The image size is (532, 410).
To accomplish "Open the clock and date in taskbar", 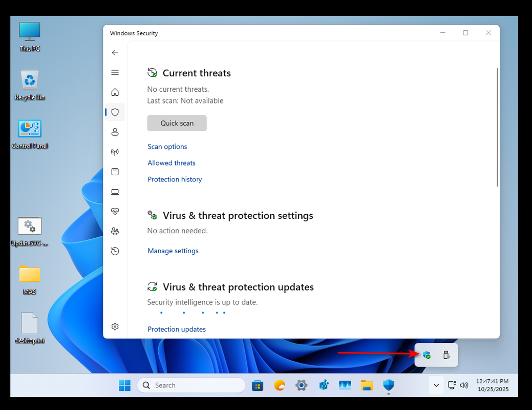I will 492,385.
